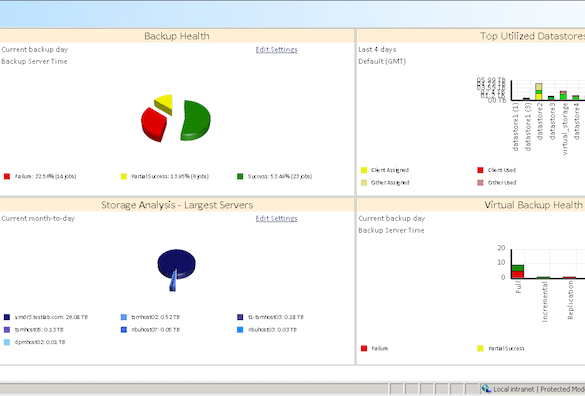
Task: Click the 'Top Utilized Datastores' header
Action: [x=532, y=36]
